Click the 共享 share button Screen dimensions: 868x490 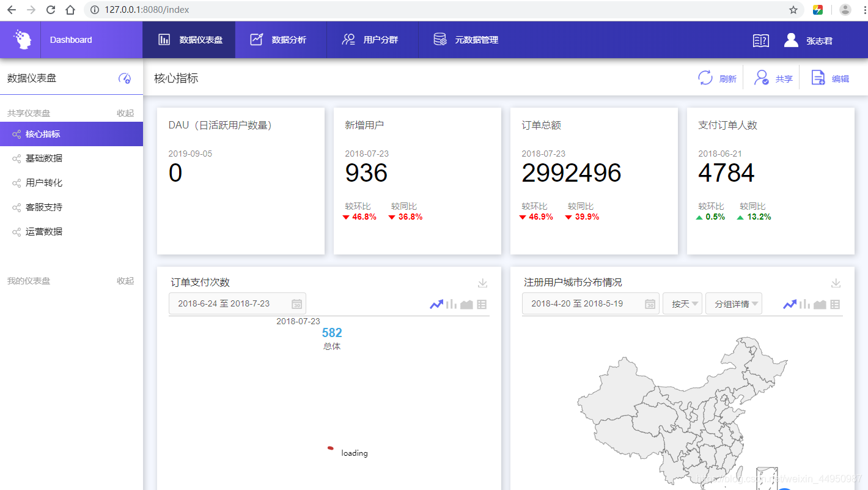(773, 78)
